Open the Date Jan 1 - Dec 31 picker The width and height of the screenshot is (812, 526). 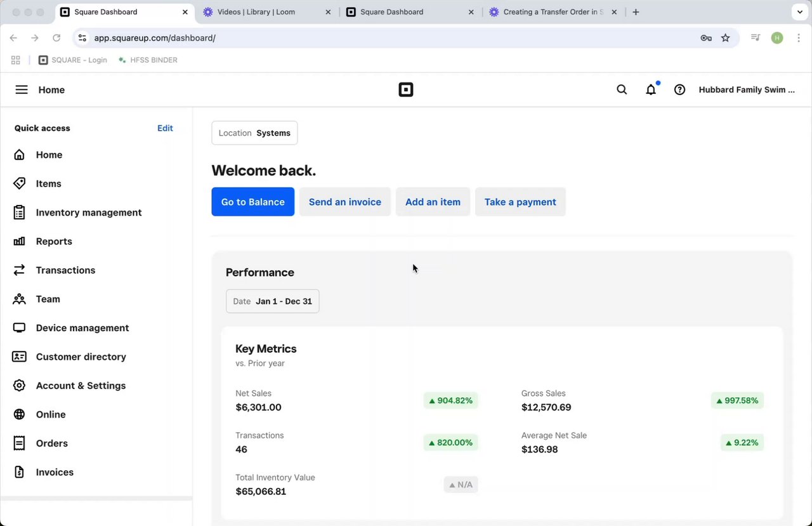click(x=273, y=301)
